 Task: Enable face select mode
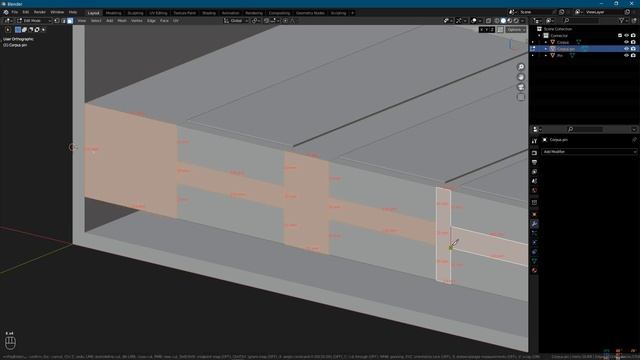70,20
